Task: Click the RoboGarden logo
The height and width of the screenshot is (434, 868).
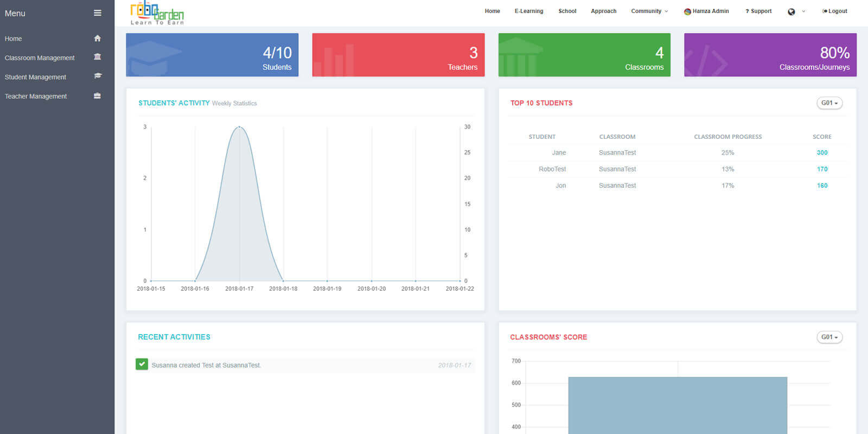Action: [x=157, y=13]
